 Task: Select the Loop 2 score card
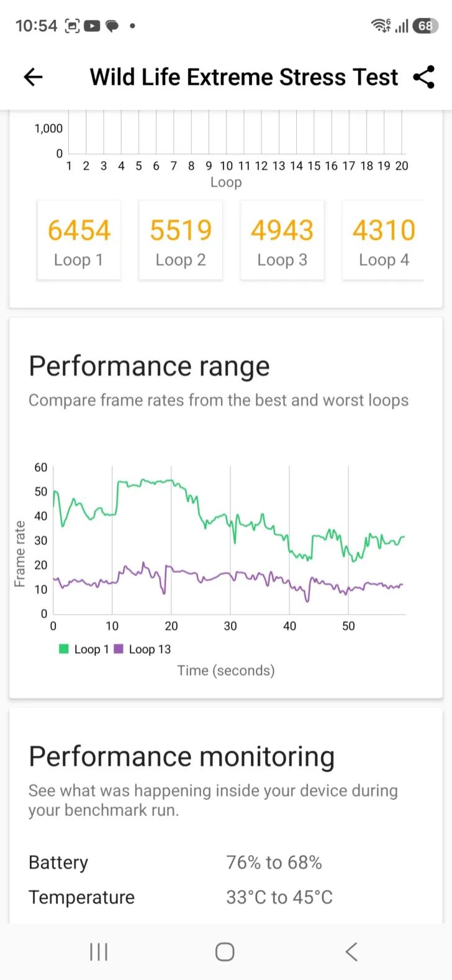pyautogui.click(x=181, y=240)
